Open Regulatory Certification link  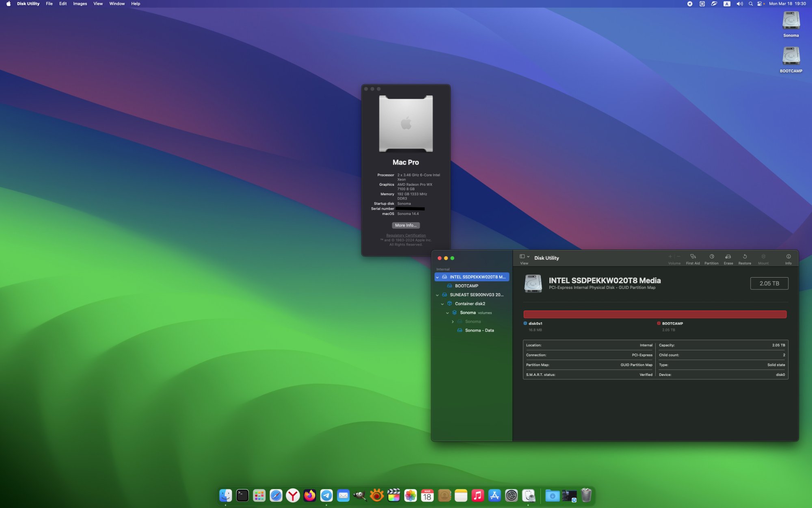point(406,235)
